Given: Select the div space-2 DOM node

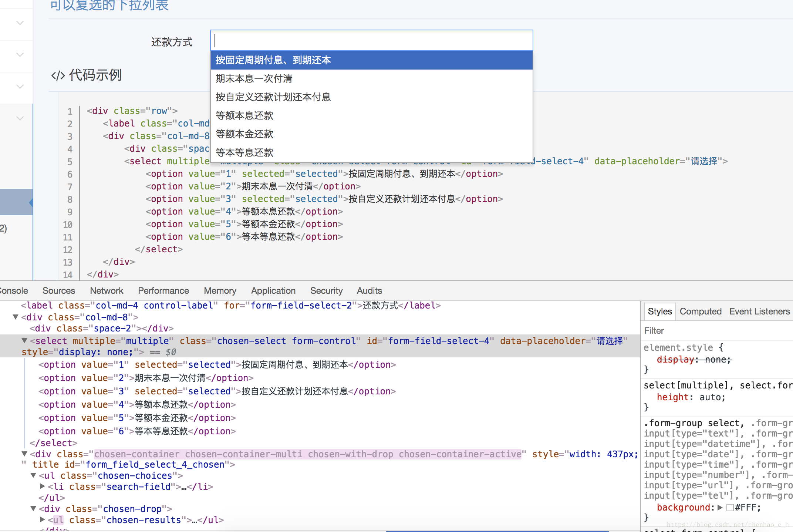Looking at the screenshot, I should (102, 329).
